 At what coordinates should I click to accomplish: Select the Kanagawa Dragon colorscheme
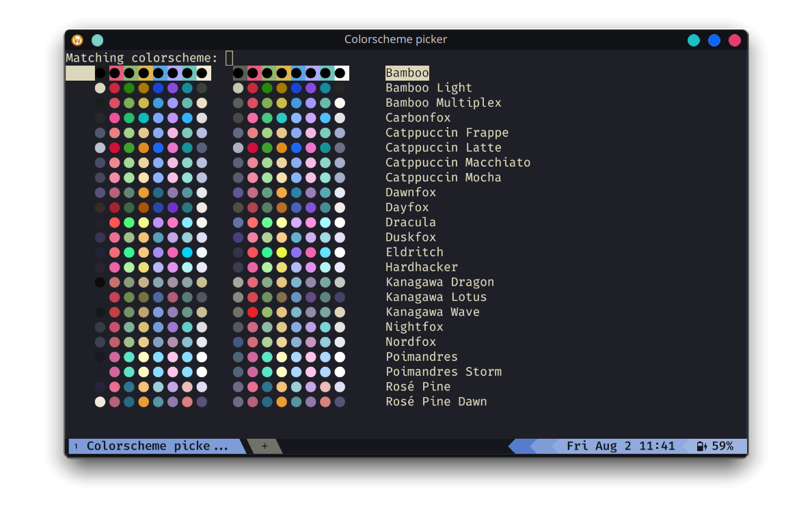pos(439,282)
